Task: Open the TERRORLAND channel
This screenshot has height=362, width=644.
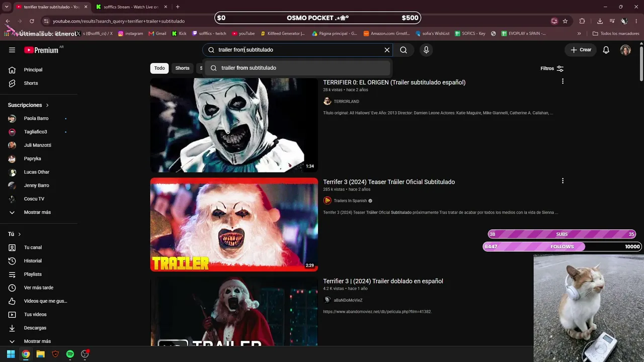Action: click(x=346, y=102)
